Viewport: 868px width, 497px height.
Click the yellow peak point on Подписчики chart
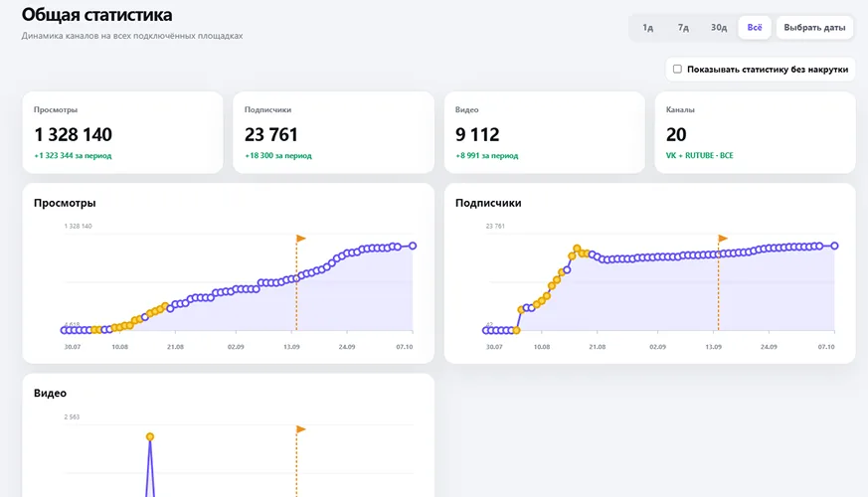pos(577,248)
